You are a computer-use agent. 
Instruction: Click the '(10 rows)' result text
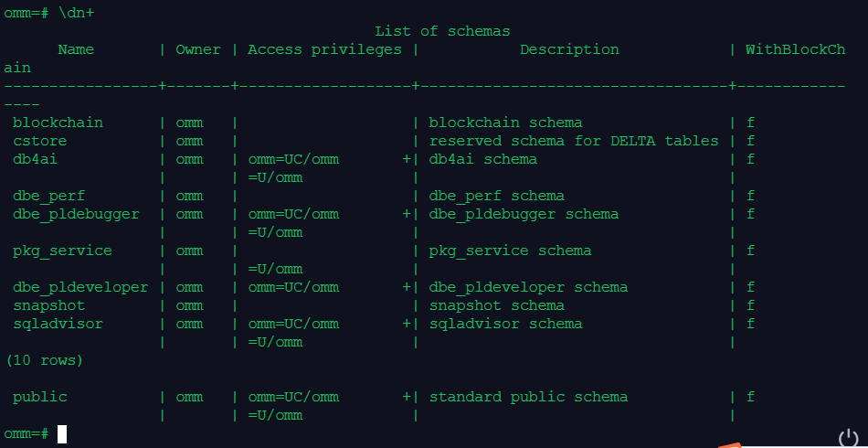point(44,360)
